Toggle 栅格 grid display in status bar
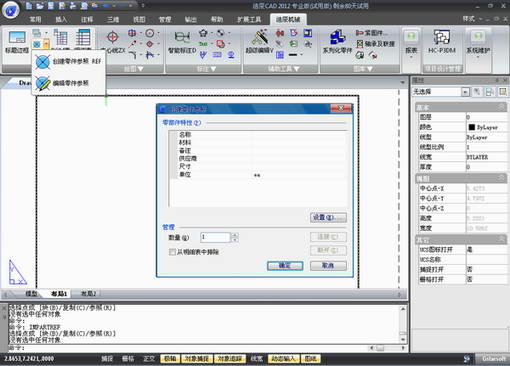Viewport: 510px width, 366px height. [x=128, y=359]
